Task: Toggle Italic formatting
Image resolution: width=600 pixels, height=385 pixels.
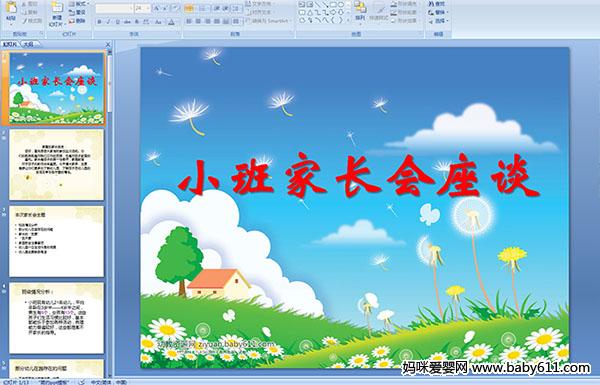Action: coord(108,22)
